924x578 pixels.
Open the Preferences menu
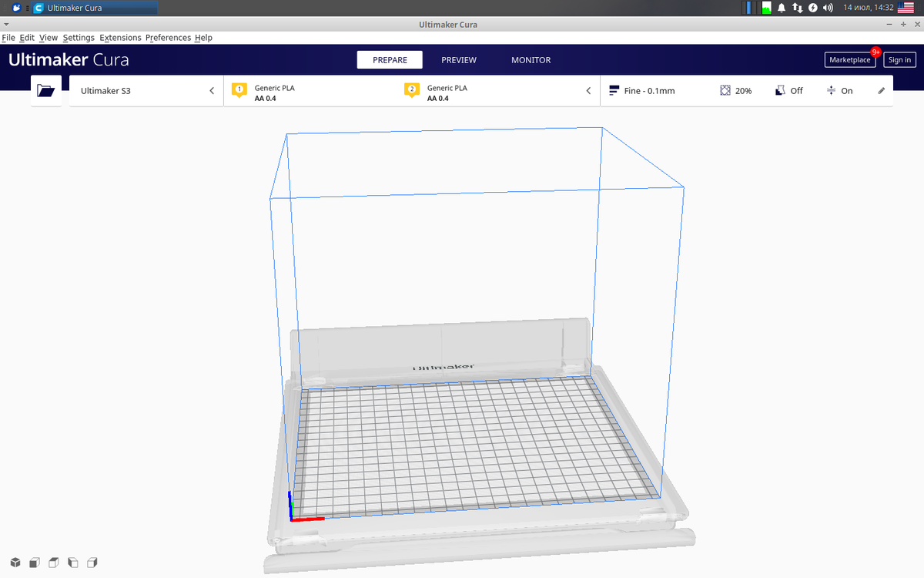coord(168,38)
